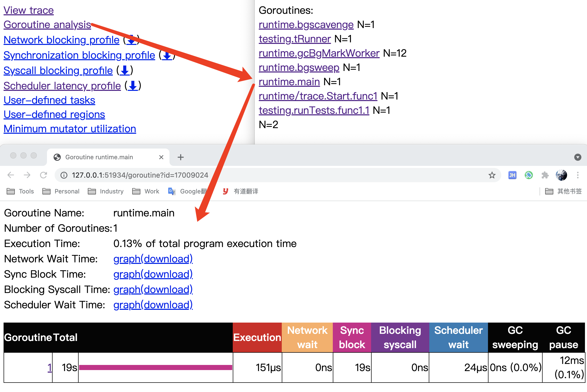Click the site info icon in address bar

pos(64,175)
